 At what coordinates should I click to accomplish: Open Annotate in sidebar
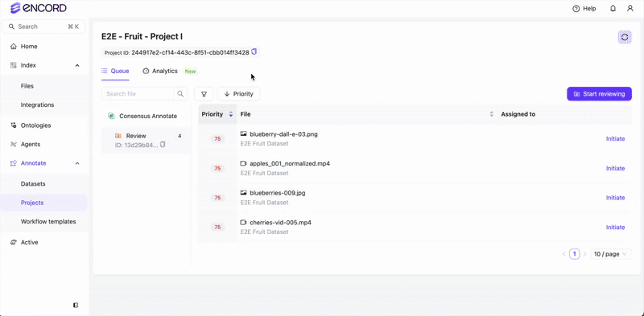coord(33,163)
